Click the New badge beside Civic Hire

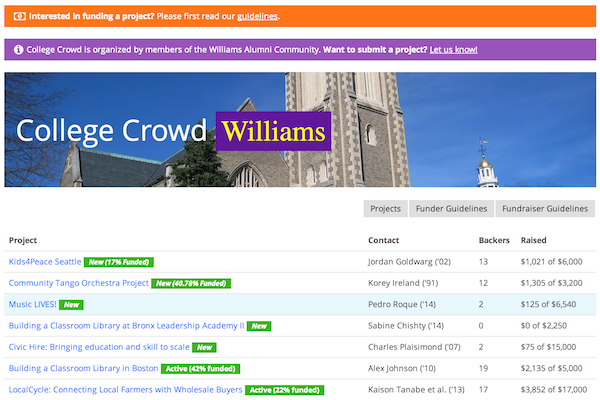pyautogui.click(x=204, y=348)
